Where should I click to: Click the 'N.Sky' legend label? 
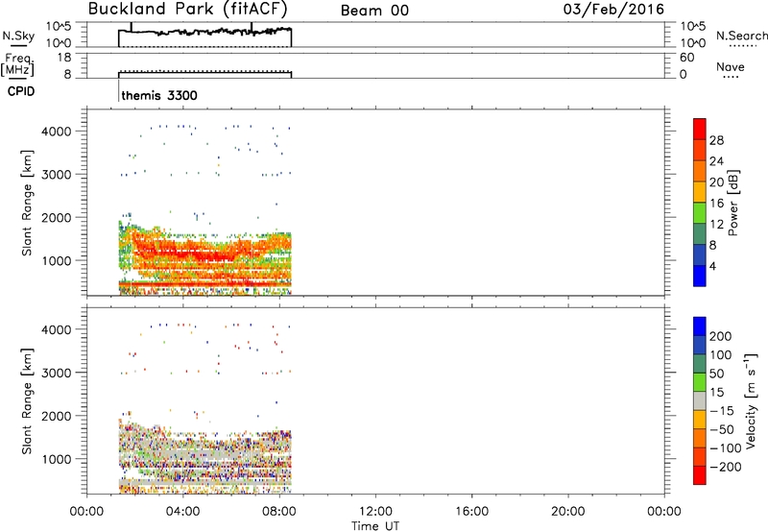[18, 36]
